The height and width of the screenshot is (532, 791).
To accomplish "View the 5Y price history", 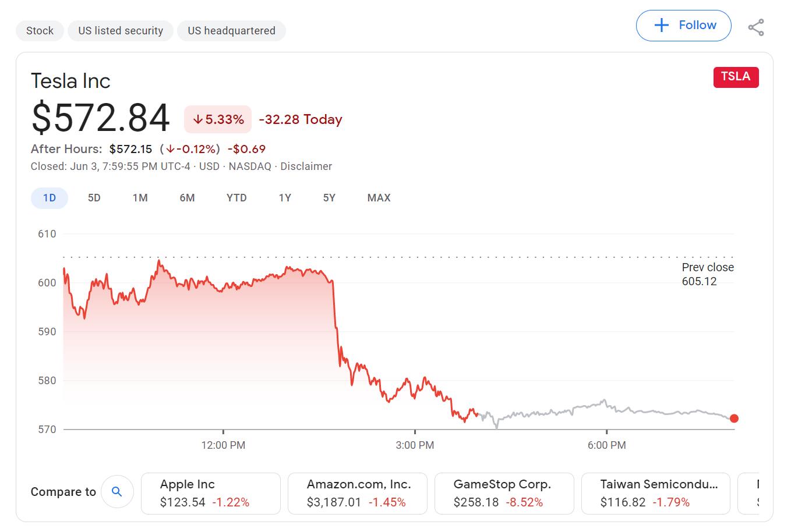I will point(329,198).
